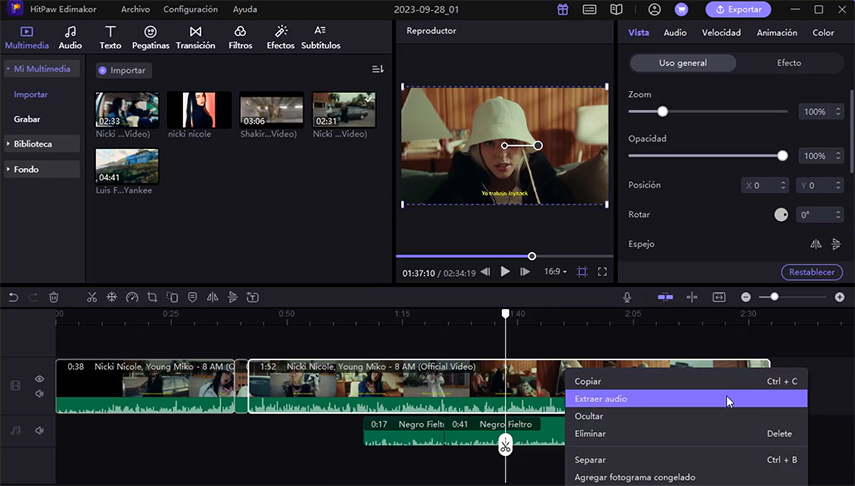Open the Texto tool
855x486 pixels.
click(x=110, y=38)
